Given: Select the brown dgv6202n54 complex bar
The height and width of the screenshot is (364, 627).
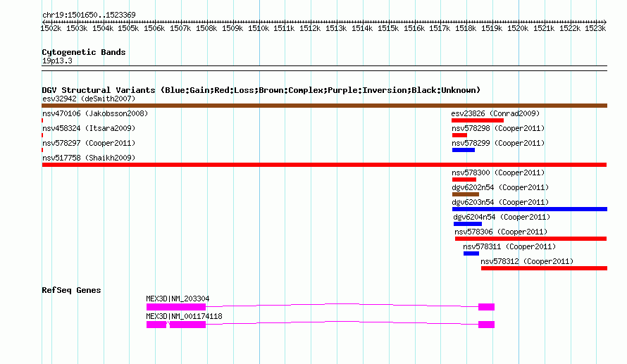Looking at the screenshot, I should point(466,194).
